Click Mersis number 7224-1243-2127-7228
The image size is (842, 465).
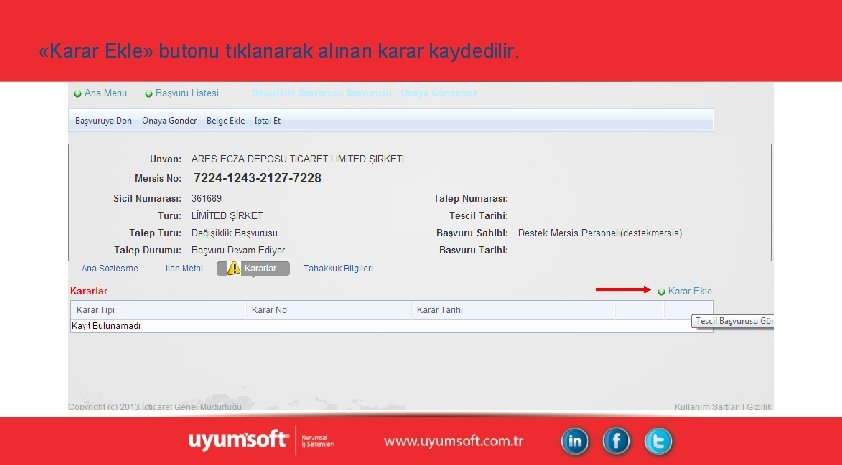(257, 178)
